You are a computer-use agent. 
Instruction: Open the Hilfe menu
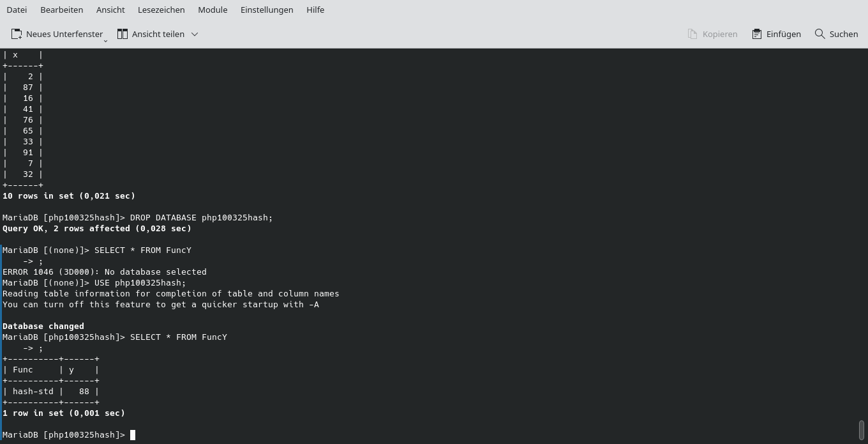tap(315, 10)
